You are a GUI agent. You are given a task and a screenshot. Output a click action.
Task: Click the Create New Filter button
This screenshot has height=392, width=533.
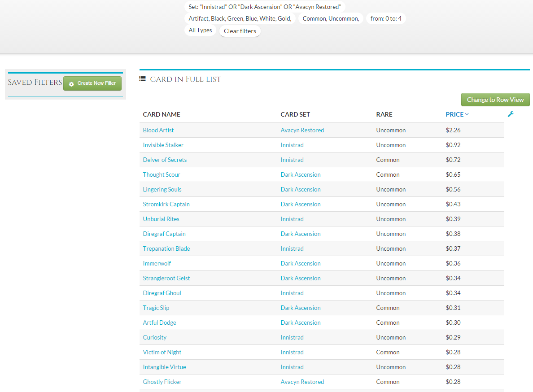point(92,83)
